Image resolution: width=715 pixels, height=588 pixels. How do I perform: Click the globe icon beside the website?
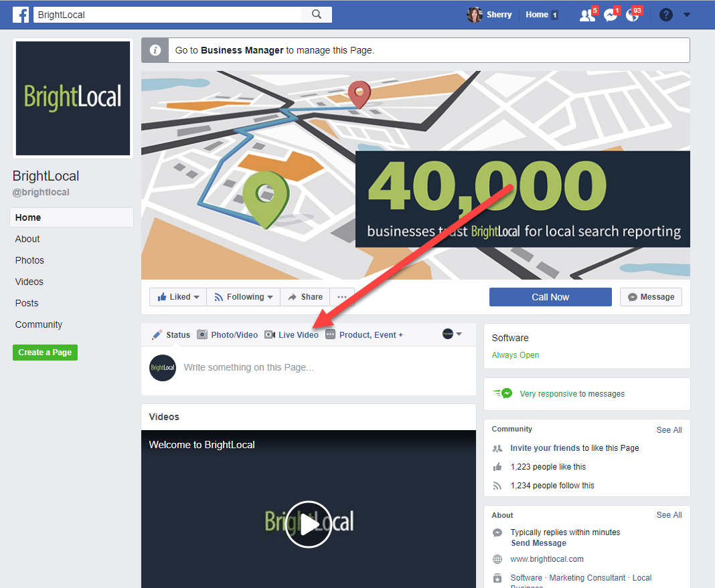point(497,559)
